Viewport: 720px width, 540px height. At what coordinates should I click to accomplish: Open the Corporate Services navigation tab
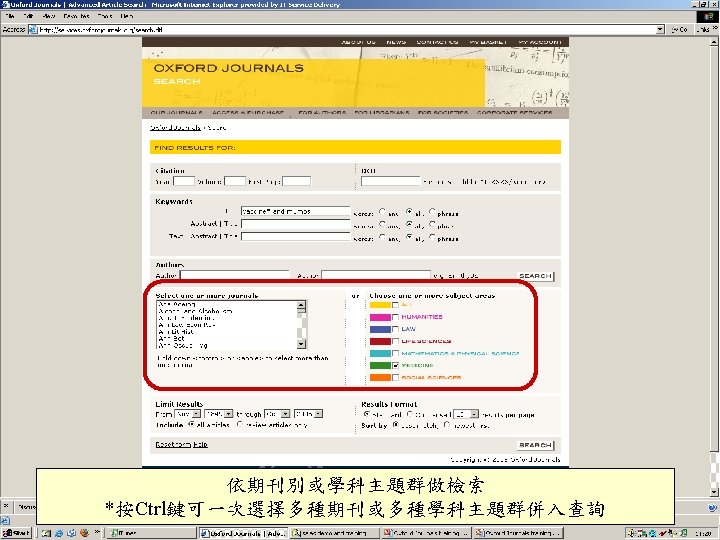[515, 112]
